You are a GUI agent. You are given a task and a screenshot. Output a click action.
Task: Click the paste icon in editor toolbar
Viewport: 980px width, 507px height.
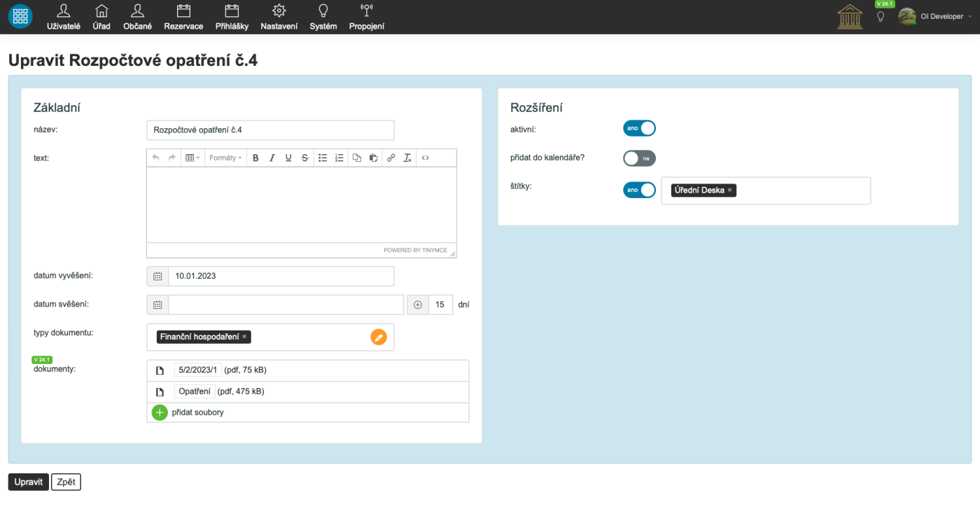point(373,158)
